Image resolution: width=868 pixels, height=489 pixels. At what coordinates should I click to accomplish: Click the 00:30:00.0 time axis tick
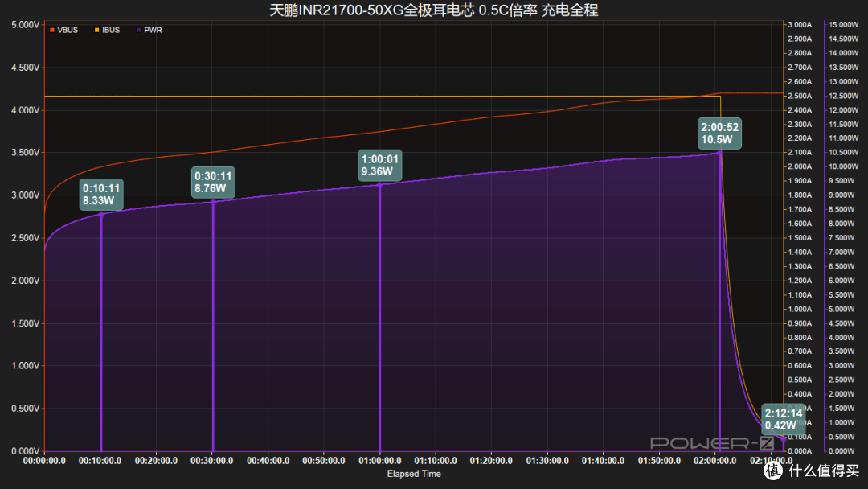[212, 461]
